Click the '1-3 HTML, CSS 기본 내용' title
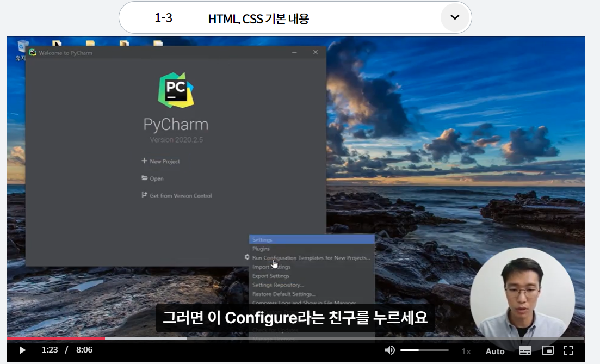Image resolution: width=600 pixels, height=364 pixels. 232,18
